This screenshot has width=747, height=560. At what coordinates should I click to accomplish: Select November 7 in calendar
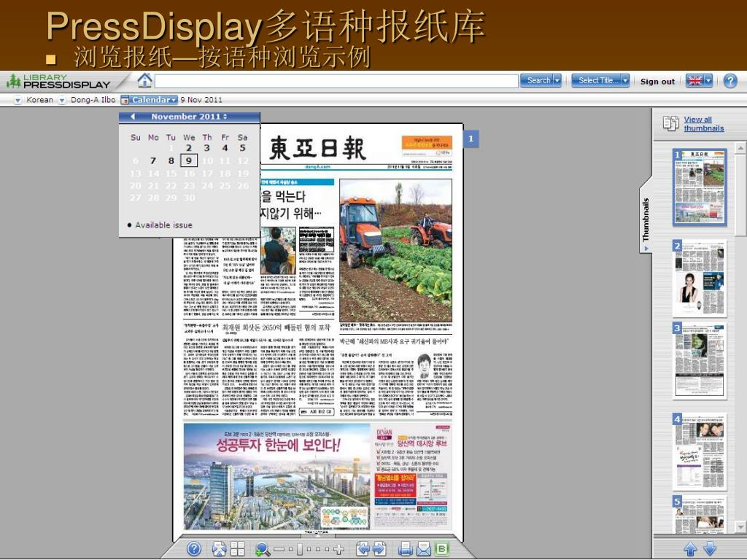click(153, 161)
